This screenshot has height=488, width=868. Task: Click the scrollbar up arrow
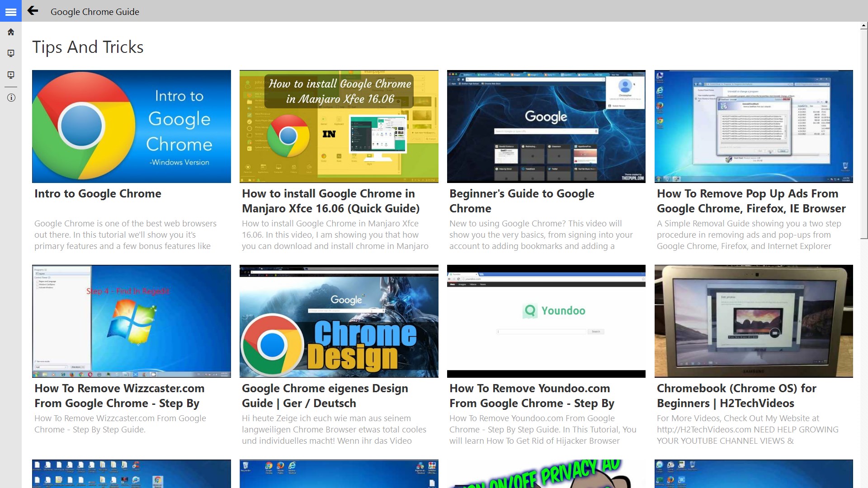click(864, 27)
